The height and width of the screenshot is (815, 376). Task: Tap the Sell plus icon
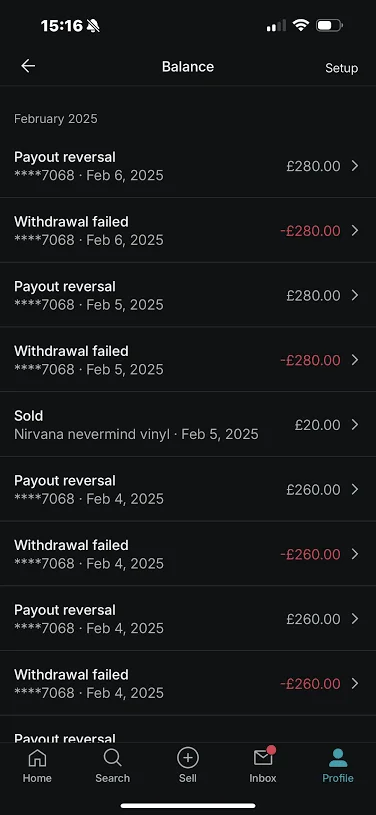pos(188,758)
